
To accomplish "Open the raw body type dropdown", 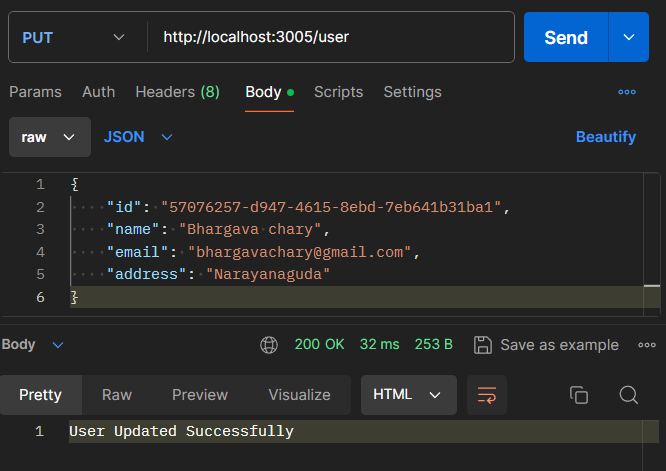I will (50, 137).
